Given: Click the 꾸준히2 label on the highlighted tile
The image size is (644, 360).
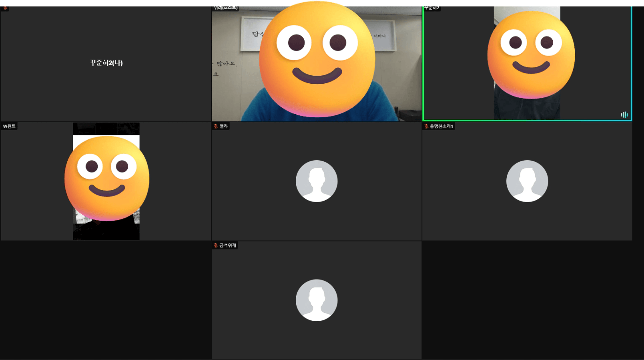Looking at the screenshot, I should [x=432, y=8].
